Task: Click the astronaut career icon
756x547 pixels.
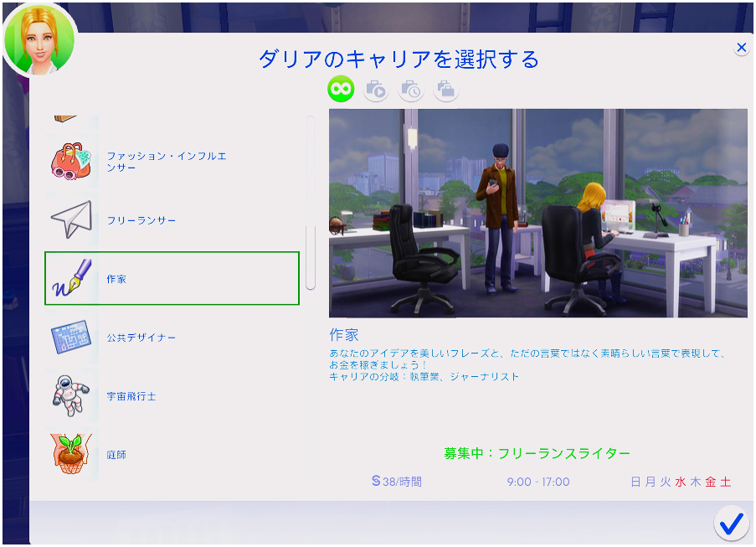Action: [x=71, y=396]
